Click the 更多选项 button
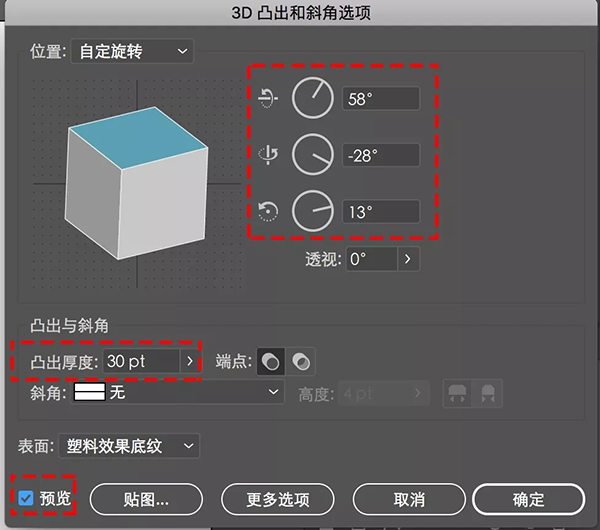Viewport: 600px width, 530px height. point(278,499)
